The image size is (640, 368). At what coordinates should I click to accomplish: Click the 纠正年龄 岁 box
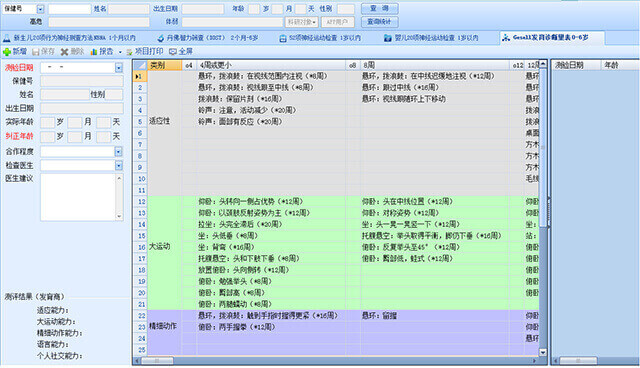(47, 137)
